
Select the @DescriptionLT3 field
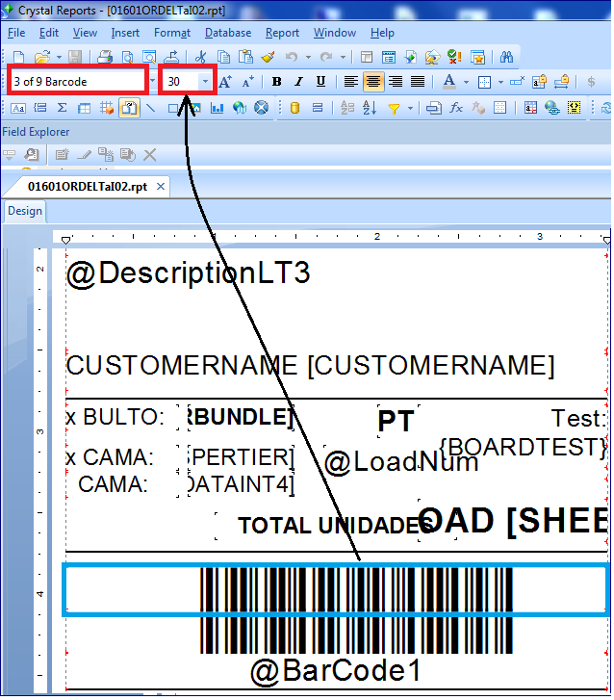coord(188,272)
